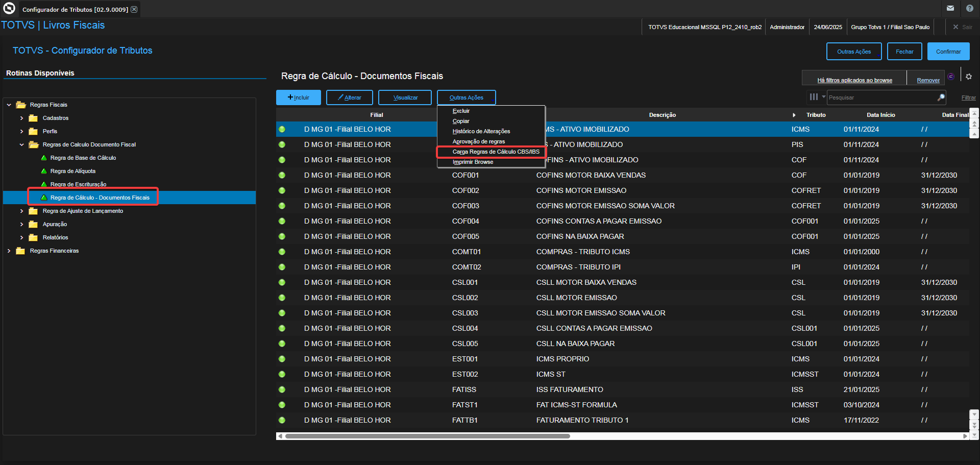Close the Configurador de Tributos tab

134,9
